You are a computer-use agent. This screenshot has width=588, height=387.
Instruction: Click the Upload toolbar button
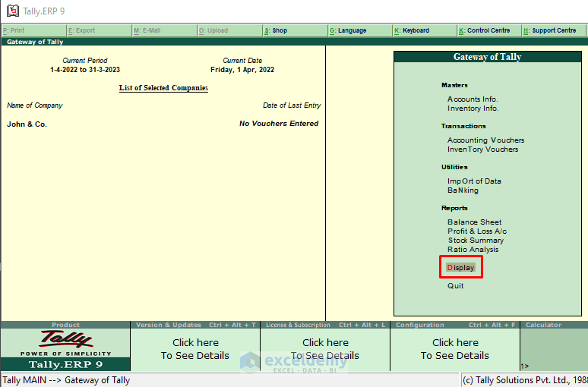click(229, 30)
